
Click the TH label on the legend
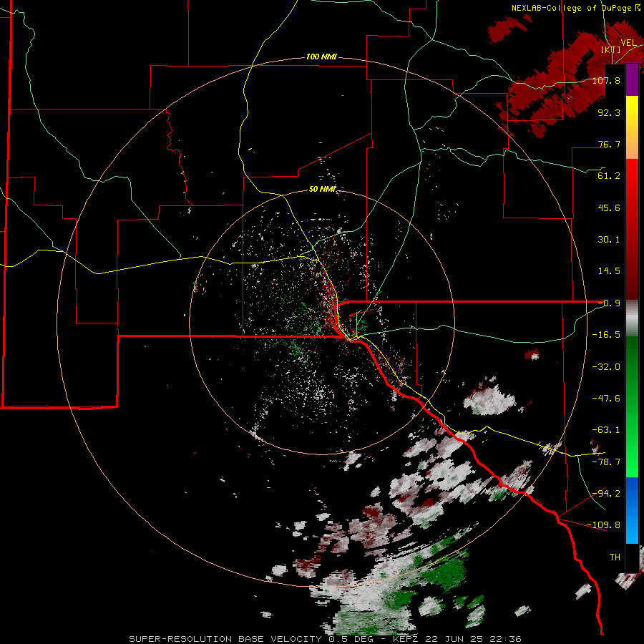coord(615,557)
